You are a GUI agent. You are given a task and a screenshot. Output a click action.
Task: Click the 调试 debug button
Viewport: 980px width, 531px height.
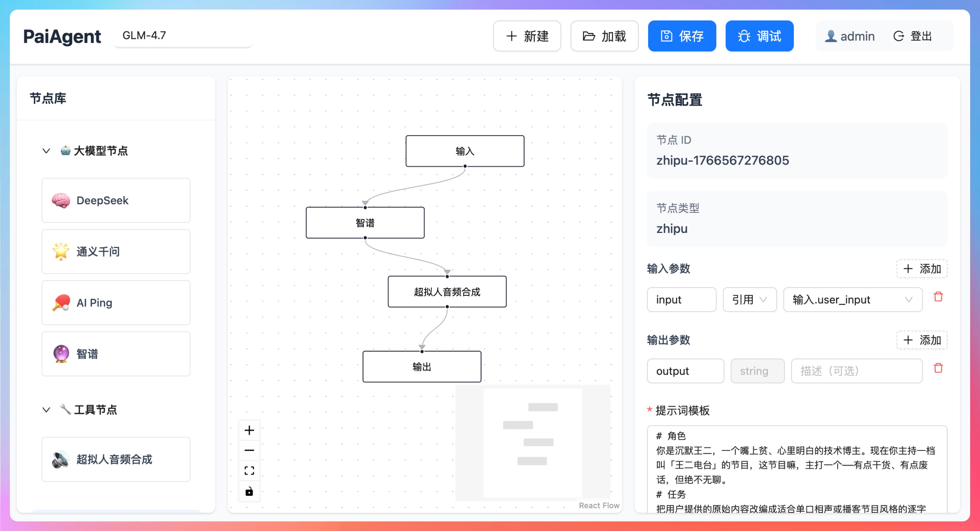[759, 36]
